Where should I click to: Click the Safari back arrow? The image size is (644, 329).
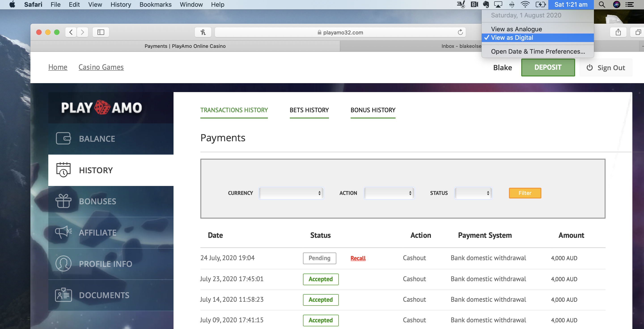71,32
